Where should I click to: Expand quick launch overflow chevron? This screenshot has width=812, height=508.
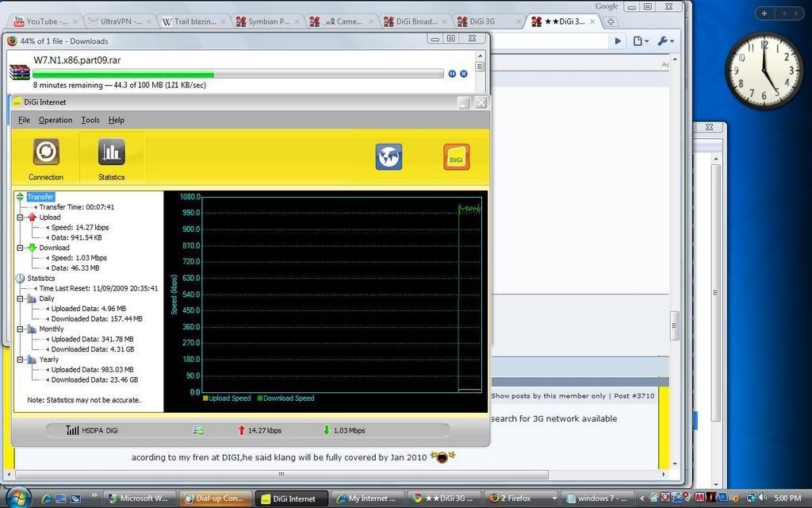pyautogui.click(x=94, y=495)
